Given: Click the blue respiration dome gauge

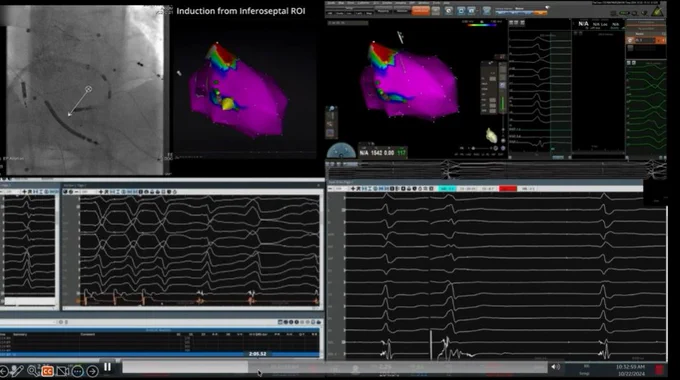Looking at the screenshot, I should pyautogui.click(x=341, y=151).
